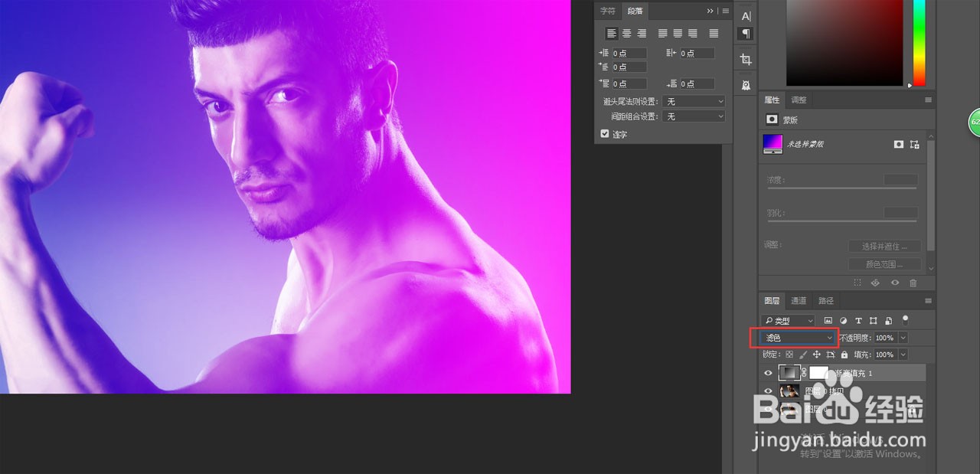
Task: Pick a color in the color field
Action: click(x=844, y=42)
